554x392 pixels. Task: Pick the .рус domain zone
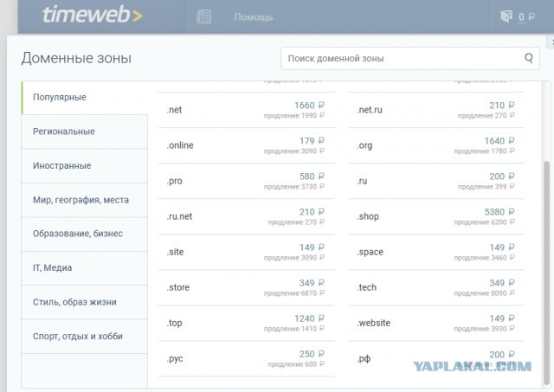coord(246,359)
